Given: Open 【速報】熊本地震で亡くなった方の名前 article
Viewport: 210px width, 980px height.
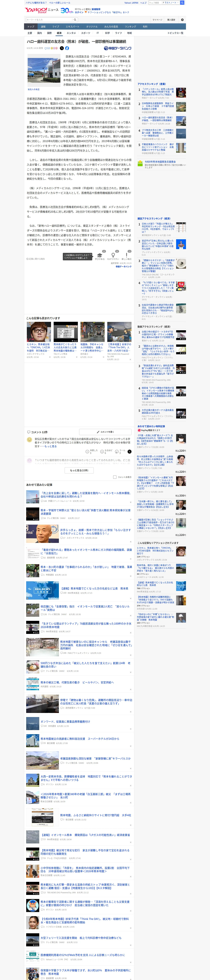Looking at the screenshot, I should (x=94, y=588).
